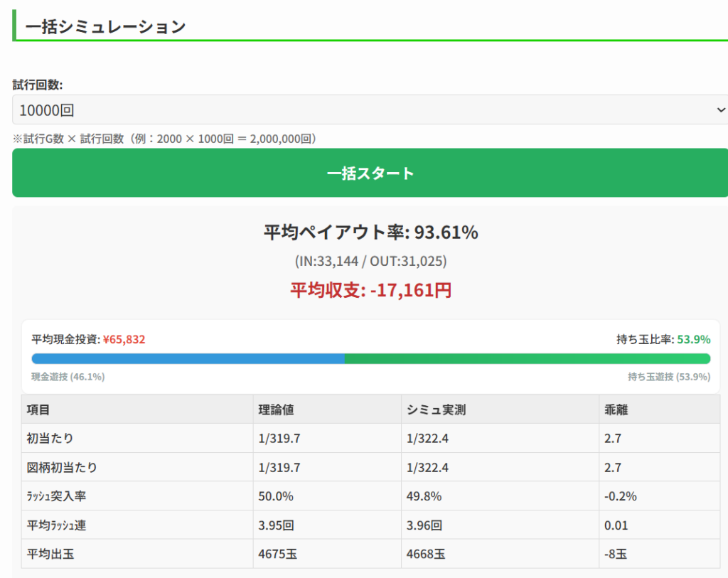This screenshot has height=578, width=728.
Task: Click the 一括シミュレーション section heading
Action: [x=105, y=27]
